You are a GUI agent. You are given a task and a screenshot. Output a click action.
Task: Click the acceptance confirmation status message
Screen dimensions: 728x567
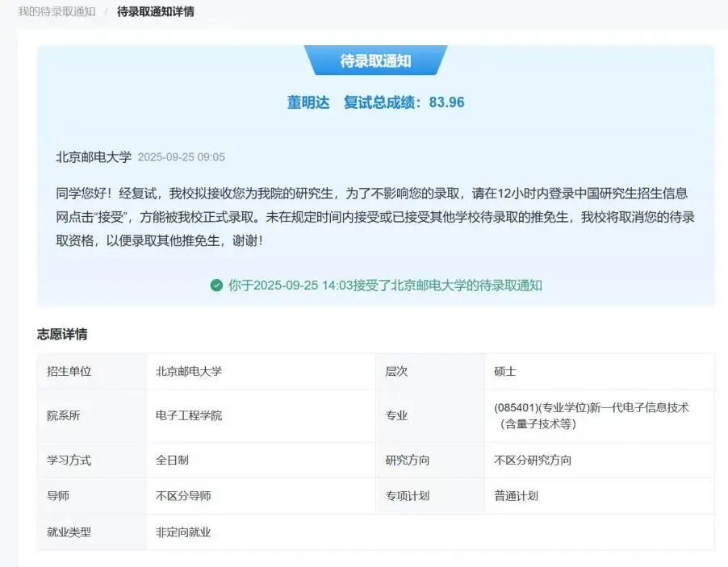tap(385, 286)
